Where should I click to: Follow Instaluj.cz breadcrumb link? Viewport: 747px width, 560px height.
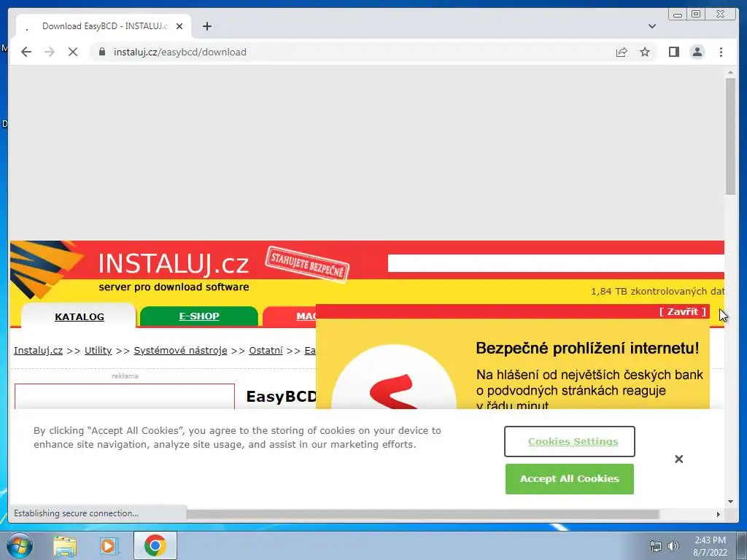click(x=38, y=351)
